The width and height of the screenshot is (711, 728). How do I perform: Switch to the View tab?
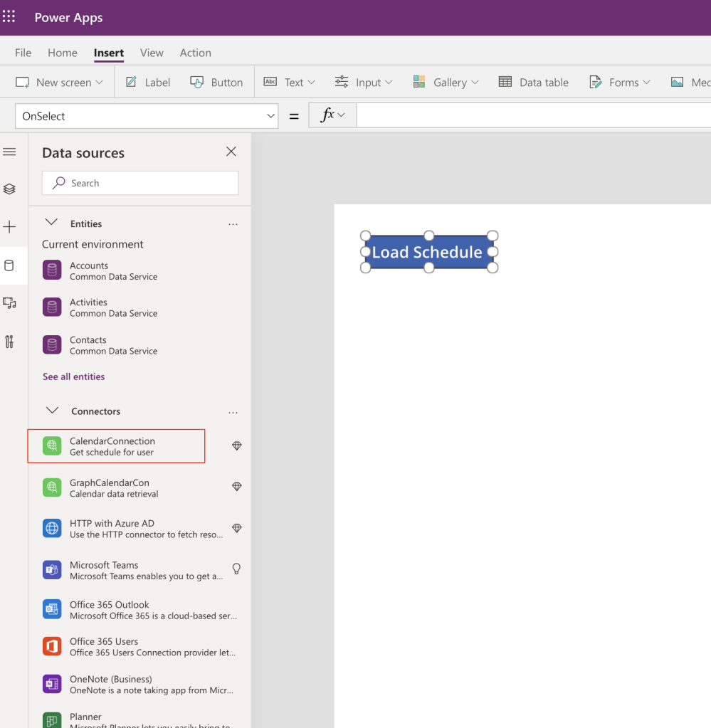(152, 53)
